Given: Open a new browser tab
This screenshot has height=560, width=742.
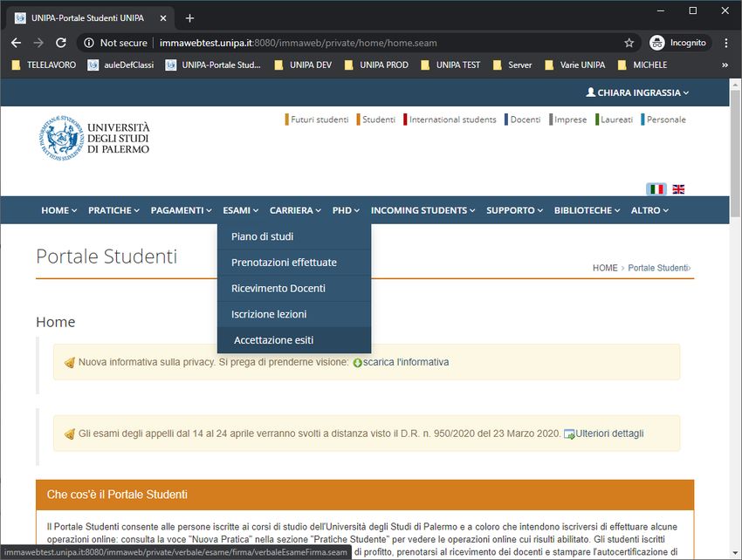Looking at the screenshot, I should [189, 17].
